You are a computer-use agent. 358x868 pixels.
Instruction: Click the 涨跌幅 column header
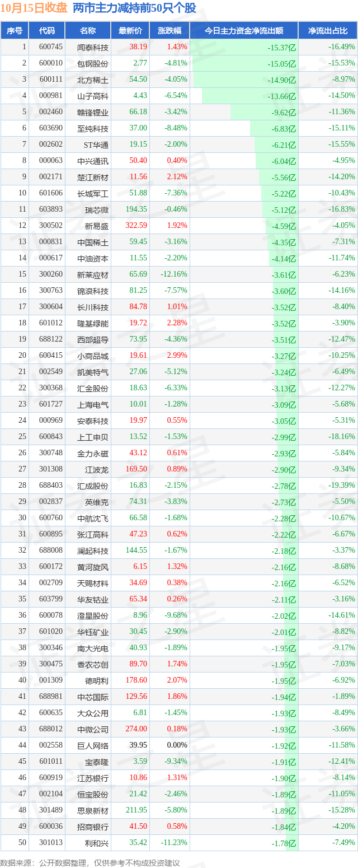(x=169, y=31)
